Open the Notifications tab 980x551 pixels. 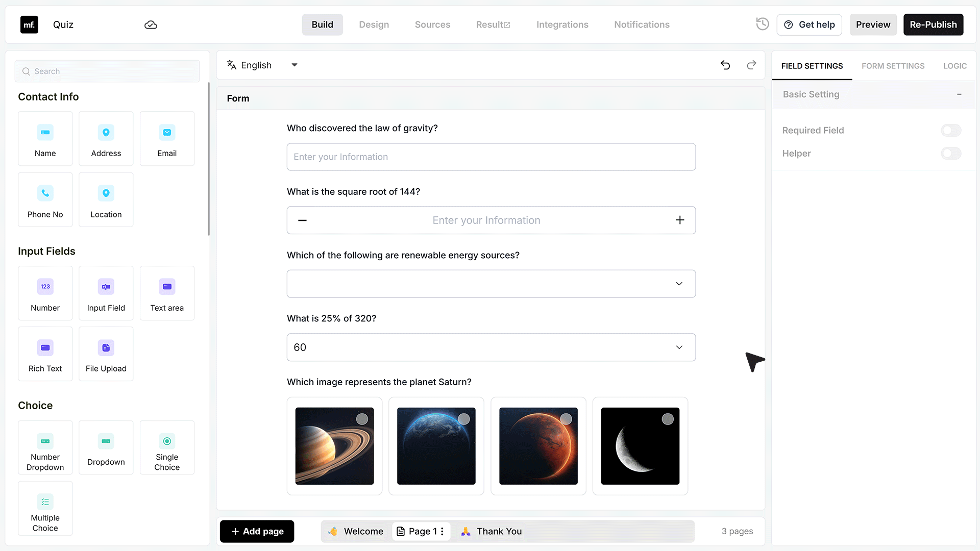coord(642,24)
